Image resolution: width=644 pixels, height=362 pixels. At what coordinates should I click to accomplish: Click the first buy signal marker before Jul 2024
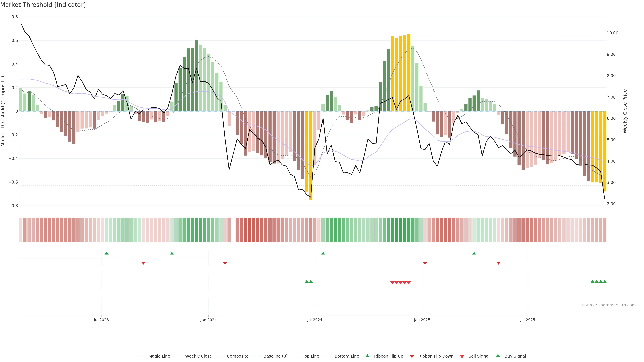pyautogui.click(x=307, y=282)
